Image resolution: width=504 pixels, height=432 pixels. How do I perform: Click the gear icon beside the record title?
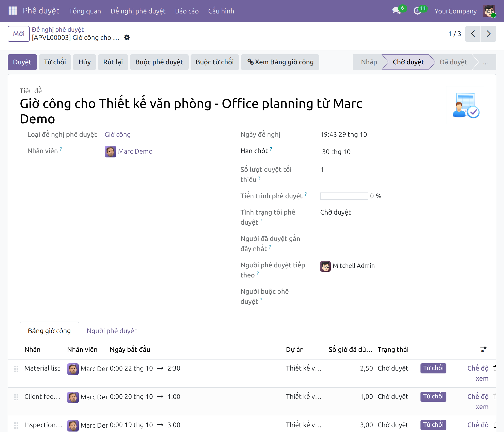(x=127, y=37)
